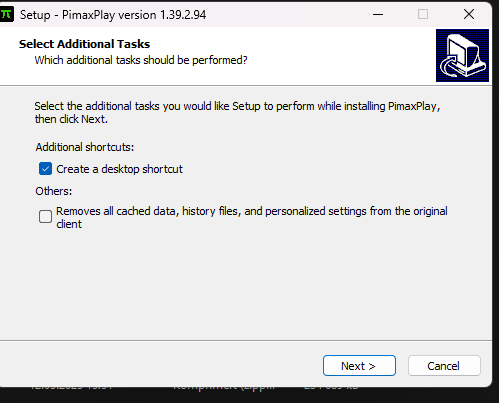
Task: Enable the Removes all cached data checkbox
Action: 45,217
